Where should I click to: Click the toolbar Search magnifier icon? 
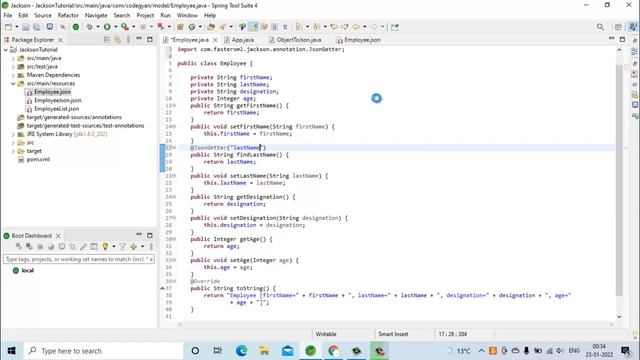tap(600, 27)
